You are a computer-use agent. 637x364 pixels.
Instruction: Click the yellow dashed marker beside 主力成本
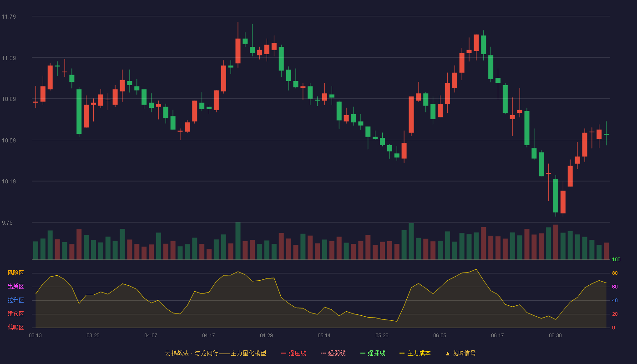(402, 353)
